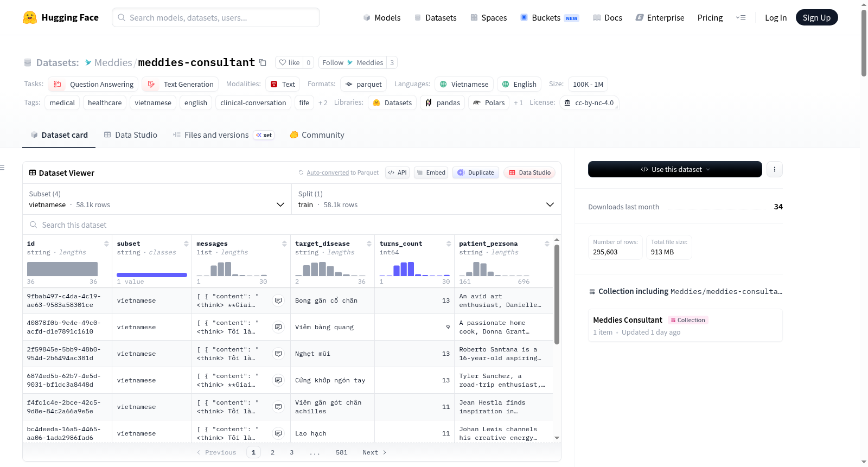Sort by the turns_count column
The image size is (868, 467).
[449, 244]
